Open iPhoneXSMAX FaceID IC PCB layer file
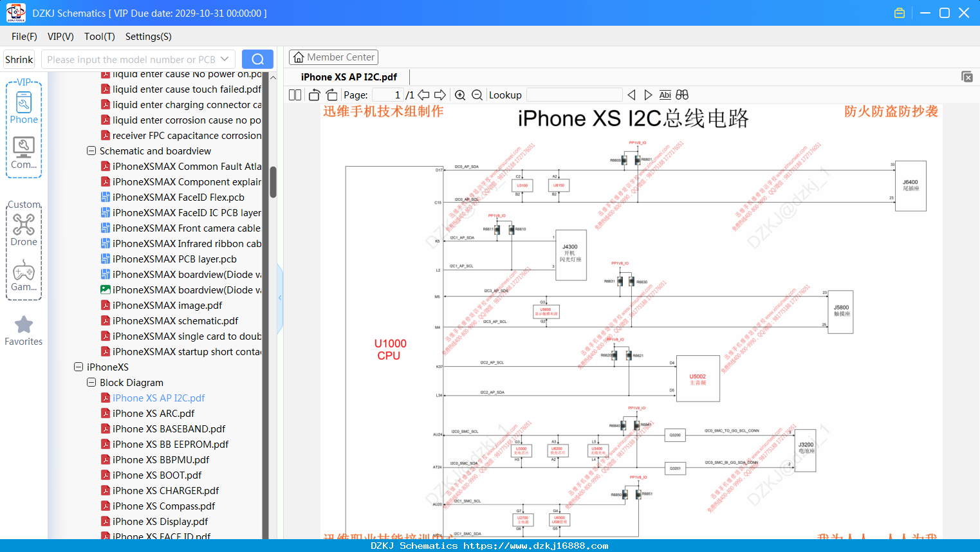Screen dimensions: 980x552 click(x=187, y=213)
